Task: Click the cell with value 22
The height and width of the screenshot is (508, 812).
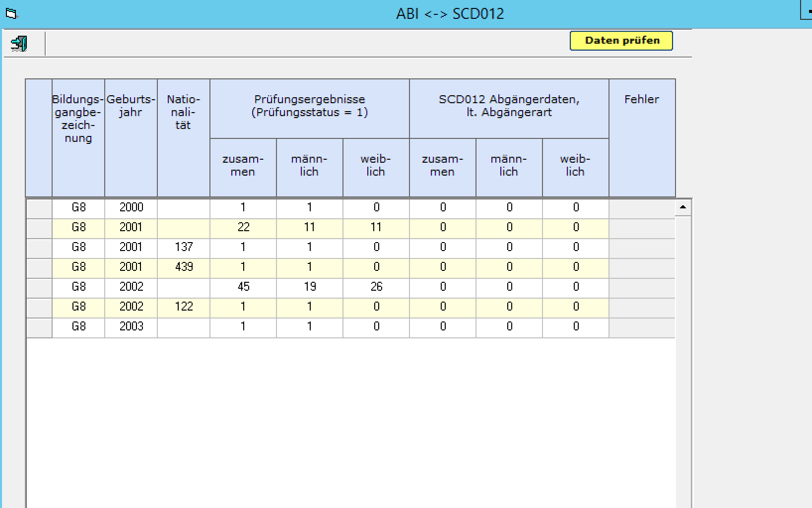Action: (243, 228)
